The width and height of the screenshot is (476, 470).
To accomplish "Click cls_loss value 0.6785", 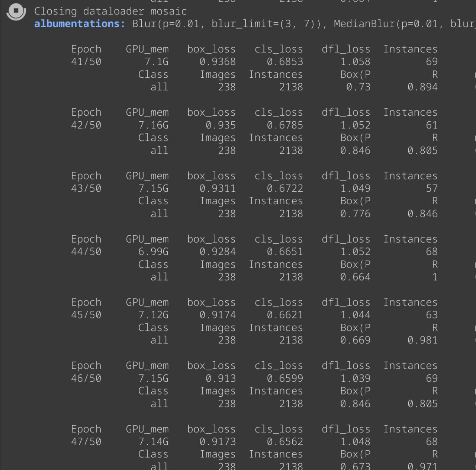I will tap(285, 125).
